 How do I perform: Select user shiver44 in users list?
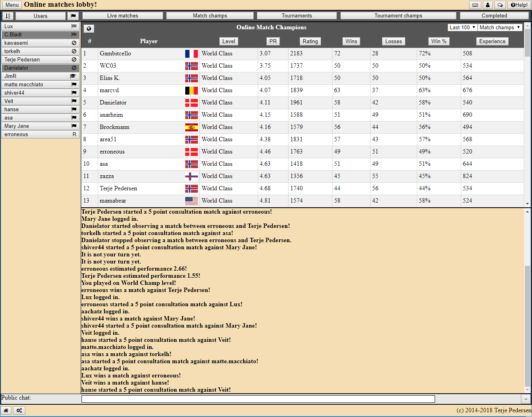(x=40, y=93)
